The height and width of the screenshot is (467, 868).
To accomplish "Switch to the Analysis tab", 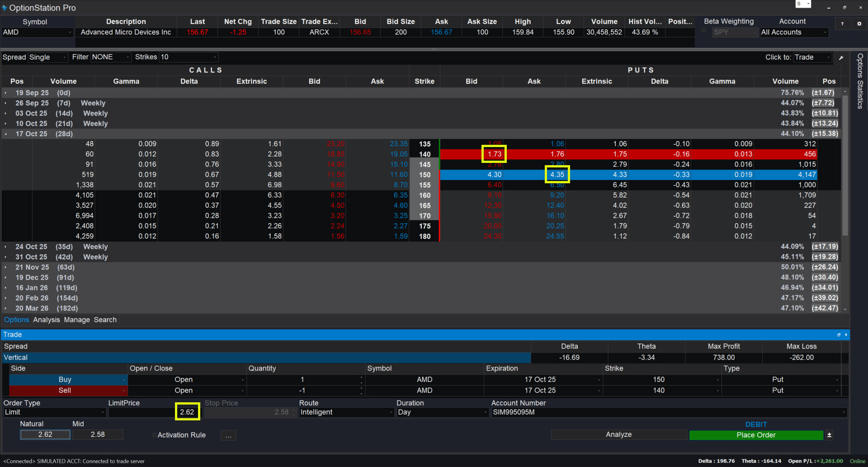I will 46,320.
